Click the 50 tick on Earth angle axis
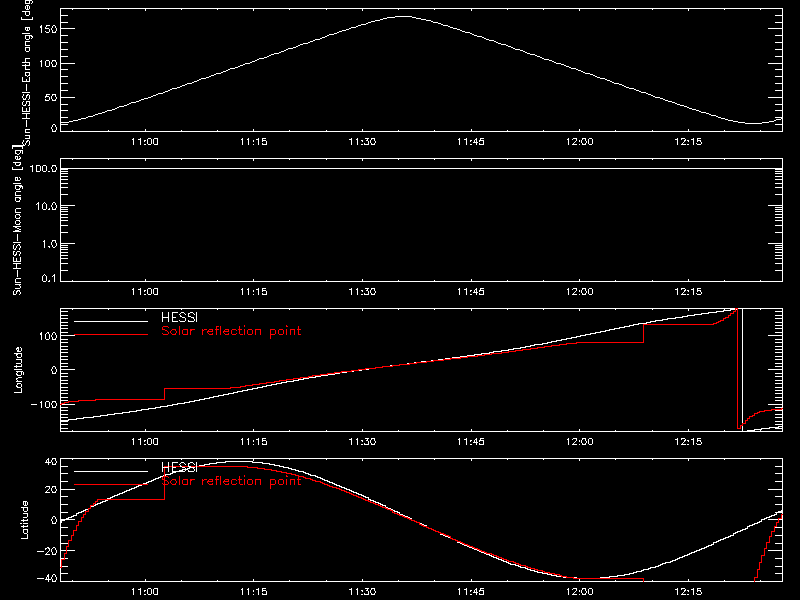800x600 pixels. [x=51, y=97]
